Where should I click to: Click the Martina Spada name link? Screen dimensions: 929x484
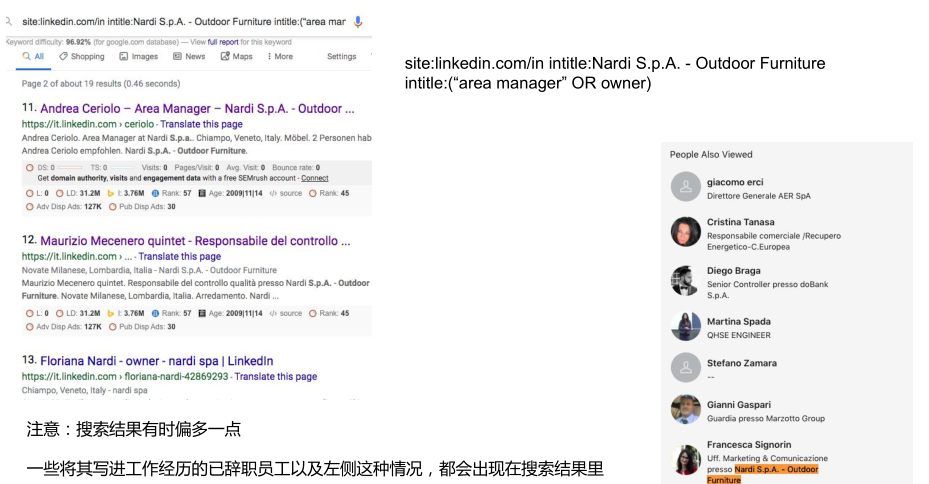[x=739, y=322]
